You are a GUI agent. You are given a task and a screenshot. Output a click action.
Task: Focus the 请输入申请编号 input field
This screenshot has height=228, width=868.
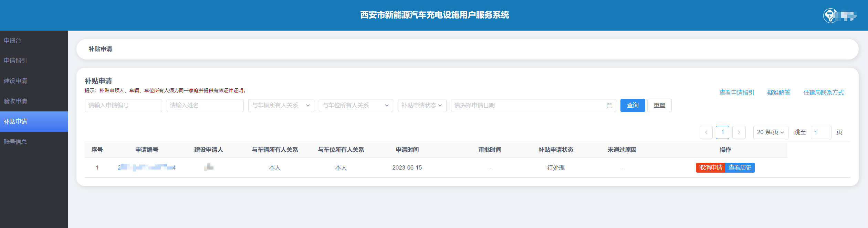[123, 106]
